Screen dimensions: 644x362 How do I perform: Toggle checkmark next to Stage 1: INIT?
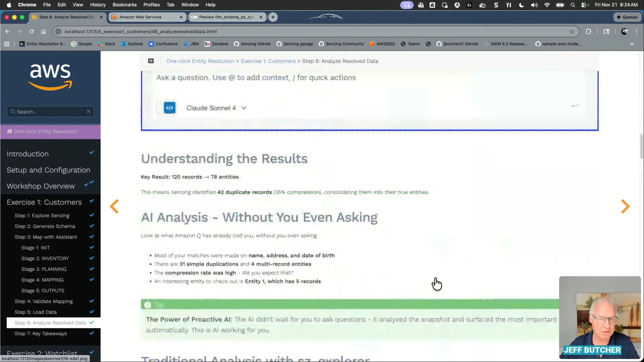[x=92, y=247]
